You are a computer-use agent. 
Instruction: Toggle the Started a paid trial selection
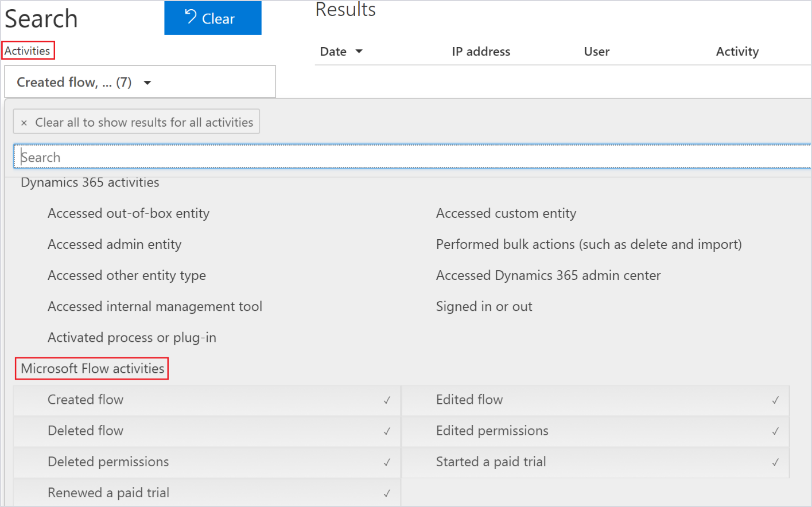coord(776,462)
